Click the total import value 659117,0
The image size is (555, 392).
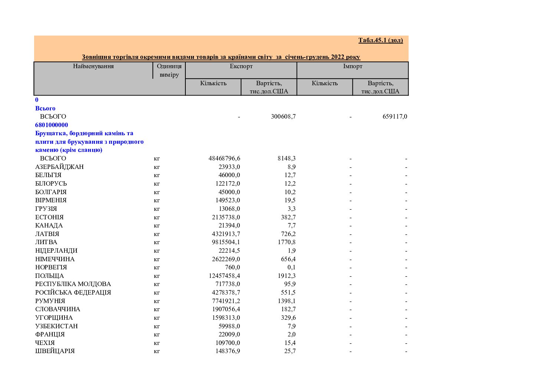pos(395,116)
